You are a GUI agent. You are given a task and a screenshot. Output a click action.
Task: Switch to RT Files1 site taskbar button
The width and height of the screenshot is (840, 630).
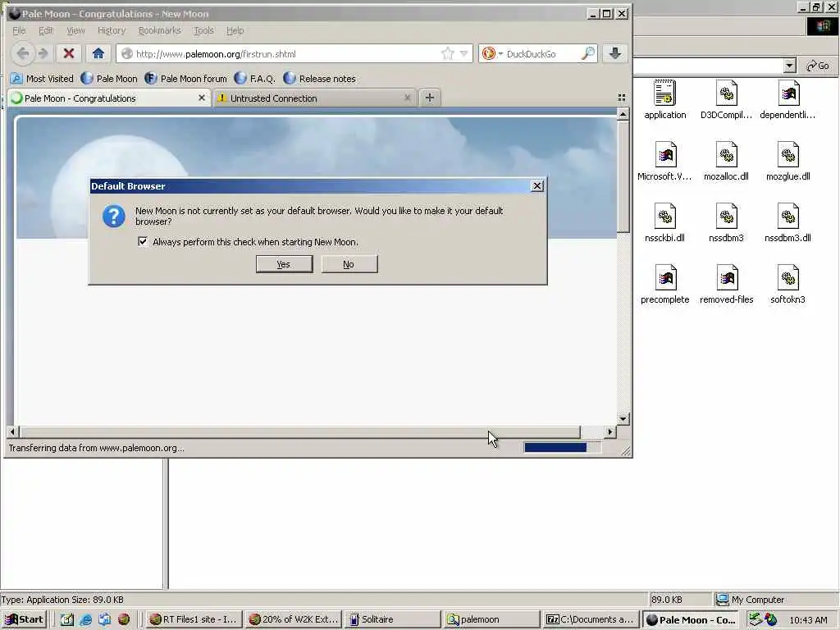pos(194,619)
